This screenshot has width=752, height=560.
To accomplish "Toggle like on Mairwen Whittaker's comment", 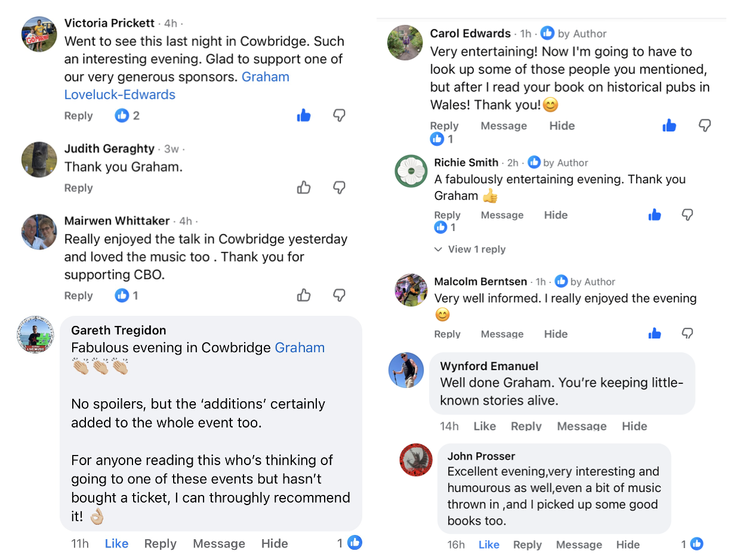I will tap(304, 295).
